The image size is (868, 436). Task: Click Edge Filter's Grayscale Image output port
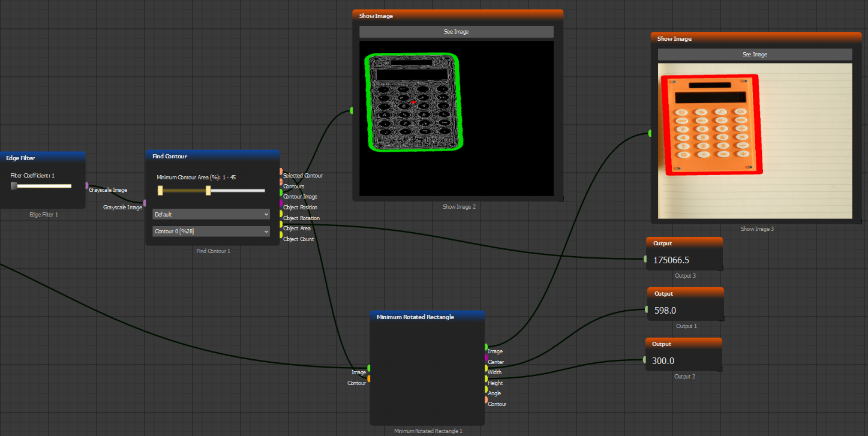87,185
